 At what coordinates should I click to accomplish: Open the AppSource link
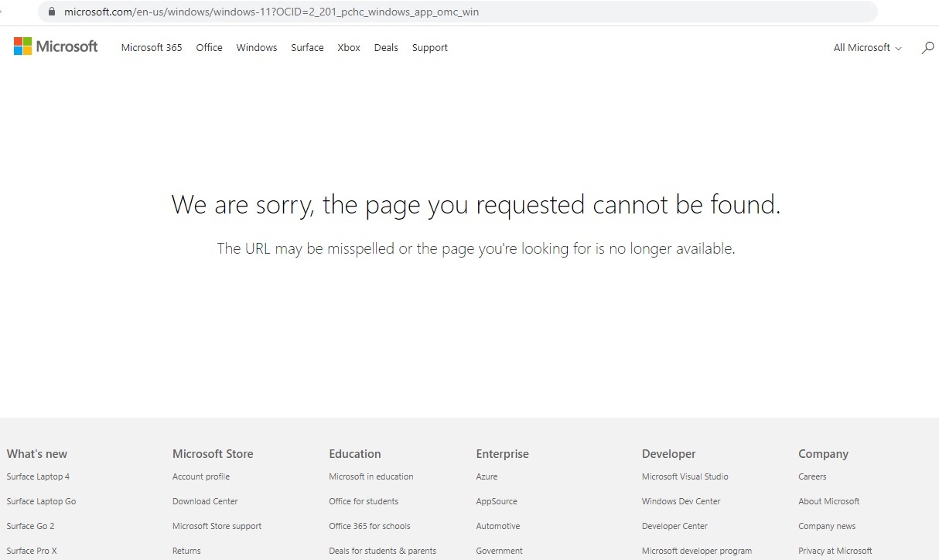click(x=497, y=501)
